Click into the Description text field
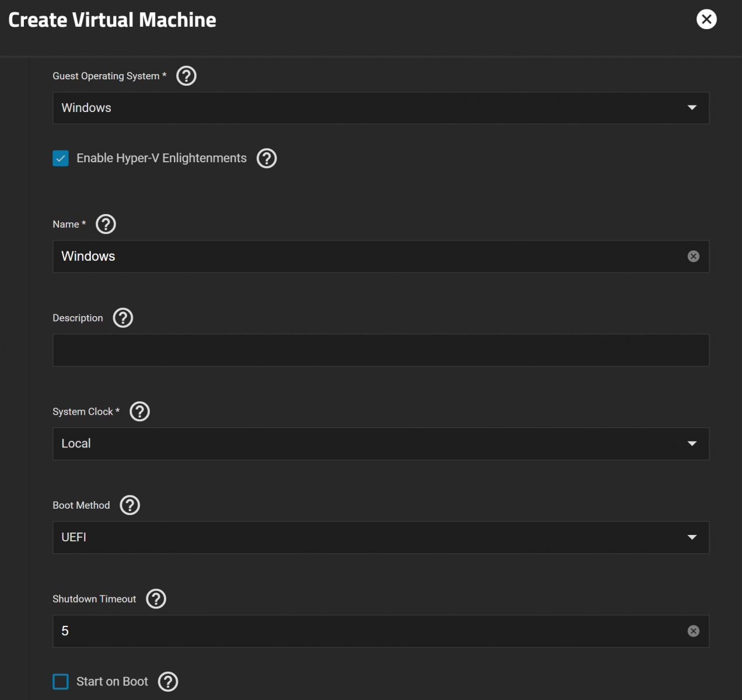Screen dimensions: 742x700 tap(380, 350)
